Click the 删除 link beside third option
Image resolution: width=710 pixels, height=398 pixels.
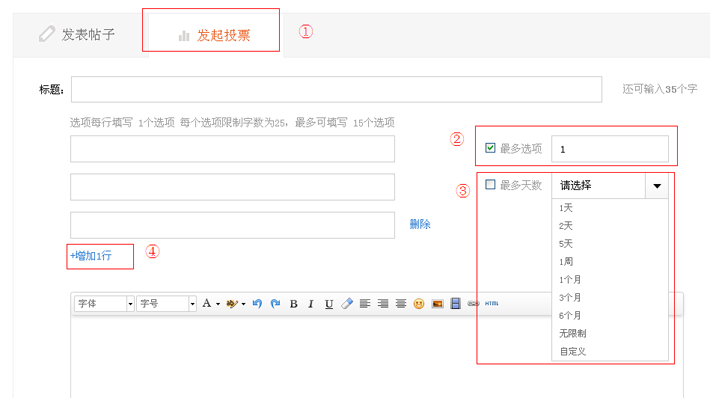click(x=420, y=224)
